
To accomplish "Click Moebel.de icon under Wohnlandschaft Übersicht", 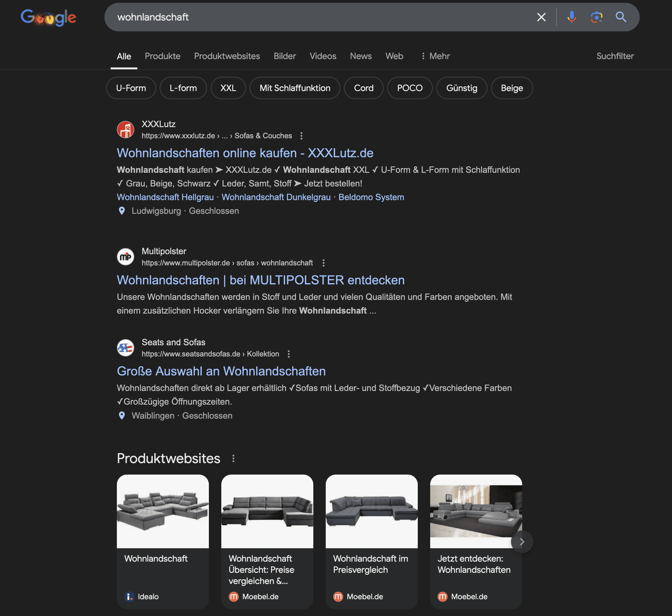I will point(234,596).
